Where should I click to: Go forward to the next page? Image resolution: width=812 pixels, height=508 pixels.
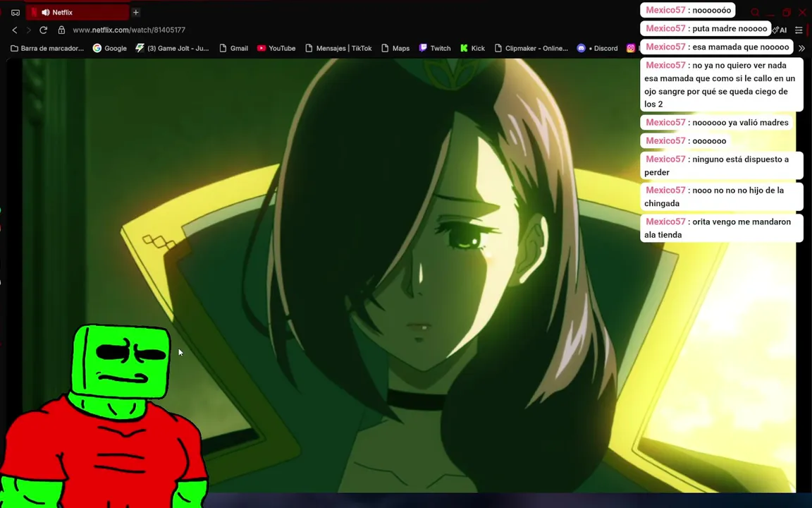tap(28, 30)
